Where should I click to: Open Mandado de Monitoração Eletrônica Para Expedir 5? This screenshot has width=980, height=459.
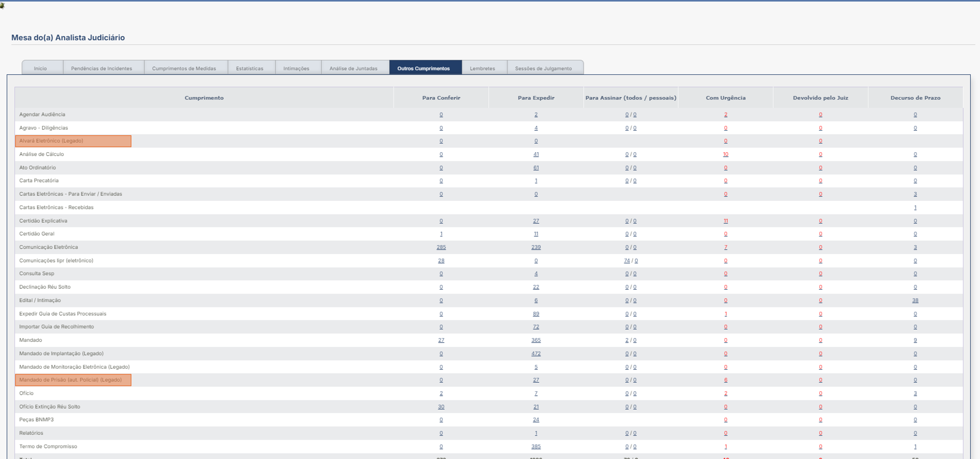[536, 367]
